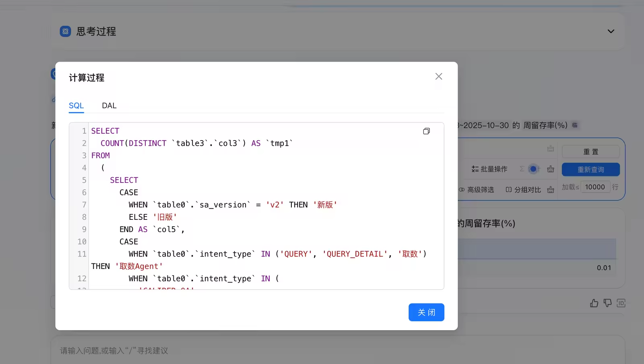The width and height of the screenshot is (644, 364).
Task: Click the `tmp1` alias on line 2
Action: pos(279,143)
